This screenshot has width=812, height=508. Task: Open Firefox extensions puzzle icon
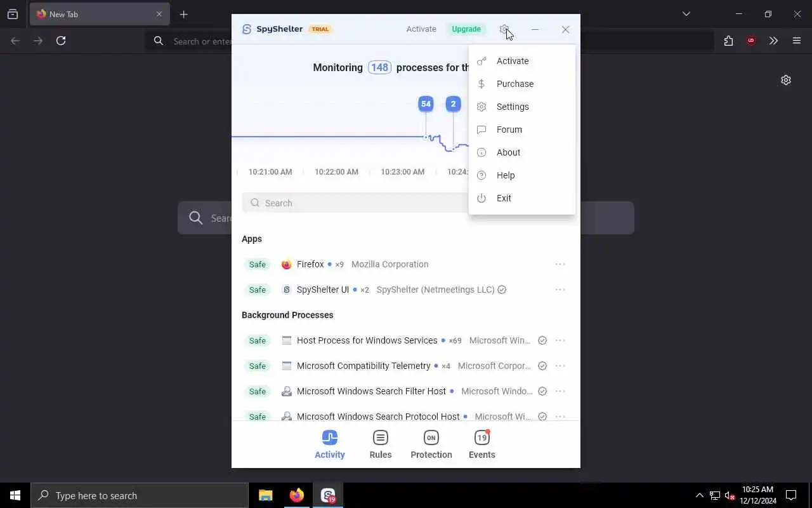[x=728, y=41]
